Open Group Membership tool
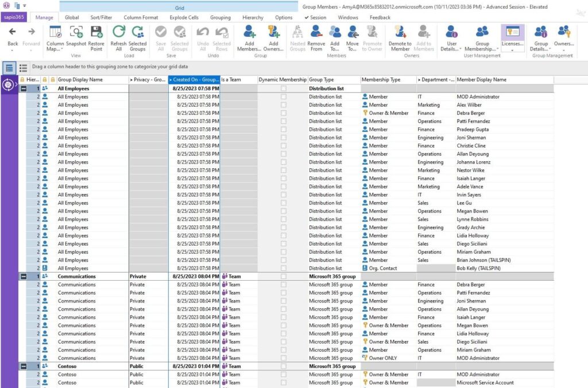The height and width of the screenshot is (388, 588). pos(482,38)
